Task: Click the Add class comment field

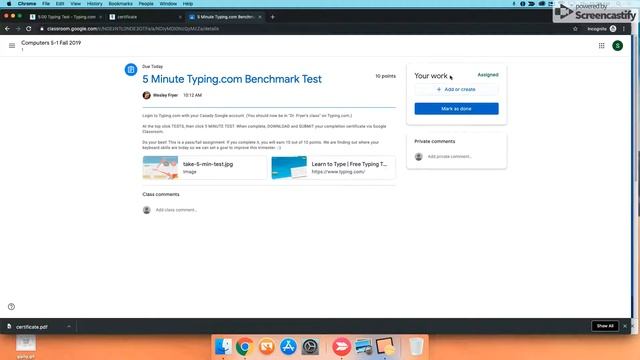Action: pyautogui.click(x=176, y=210)
